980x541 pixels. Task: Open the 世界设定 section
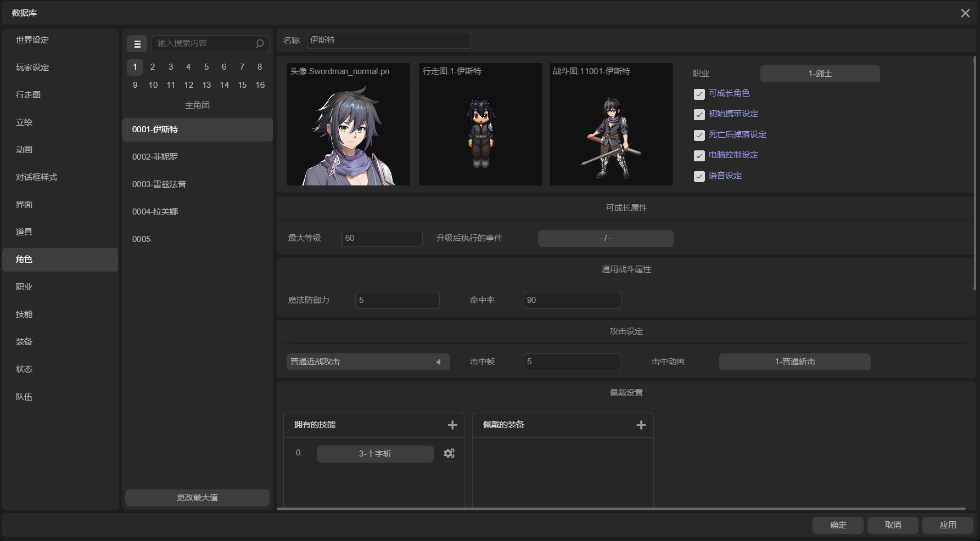(60, 40)
